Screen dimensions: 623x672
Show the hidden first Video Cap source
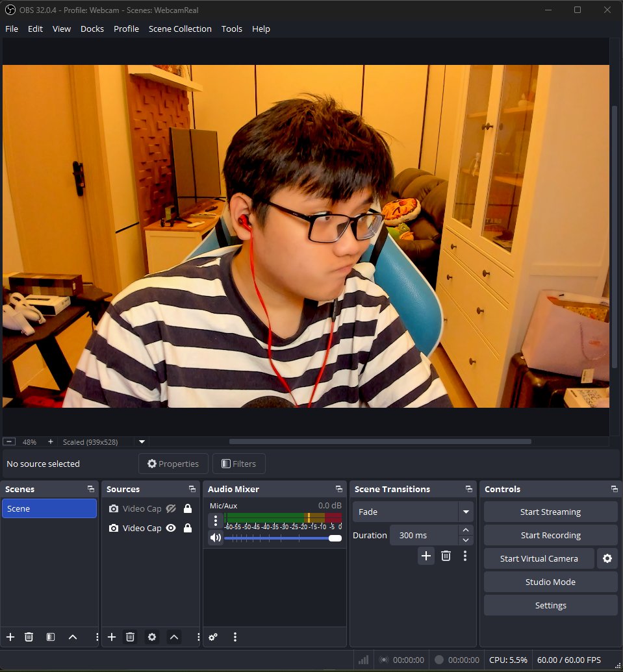point(171,509)
